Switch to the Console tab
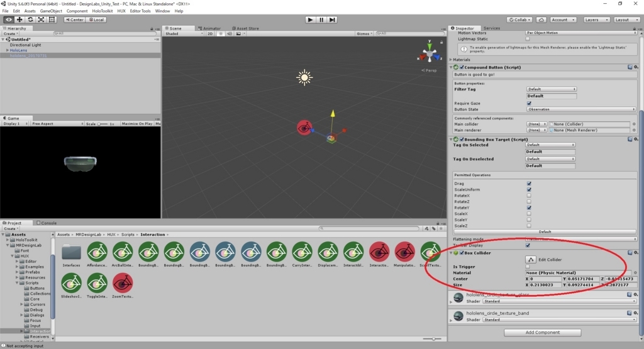Image resolution: width=644 pixels, height=349 pixels. (47, 223)
